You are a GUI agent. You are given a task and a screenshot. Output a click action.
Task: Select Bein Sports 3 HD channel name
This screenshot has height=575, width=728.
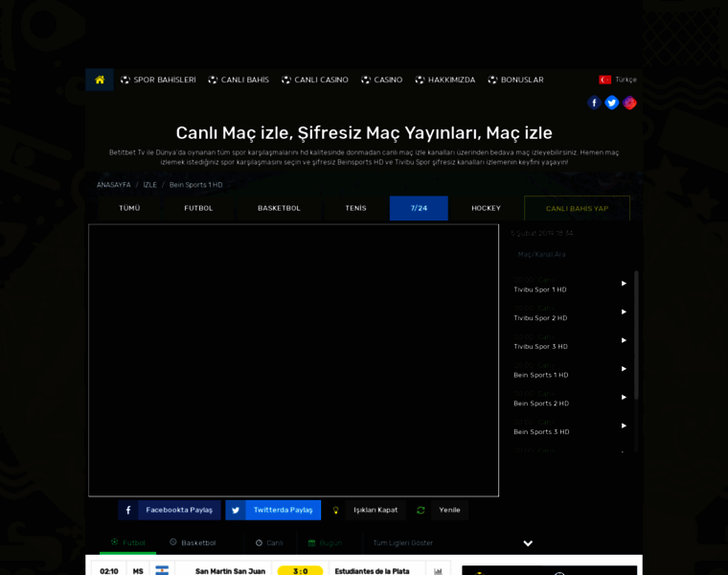point(541,432)
